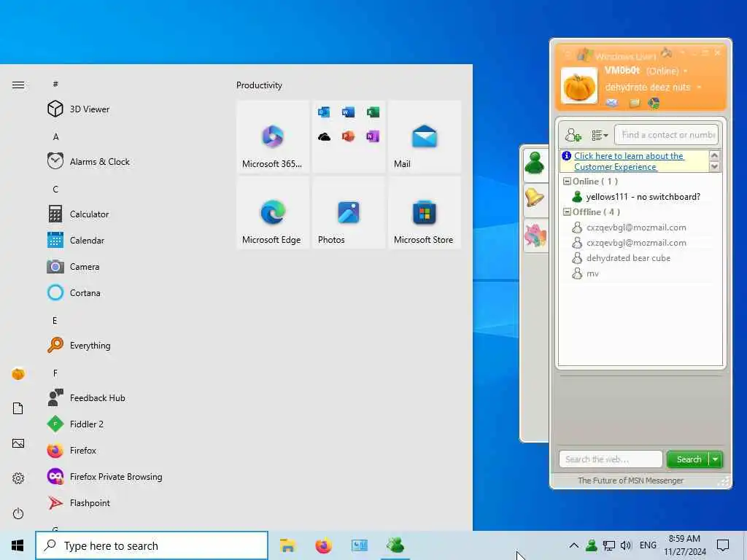Screen dimensions: 747x560
Task: Focus the Find a contact or number field
Action: [666, 135]
